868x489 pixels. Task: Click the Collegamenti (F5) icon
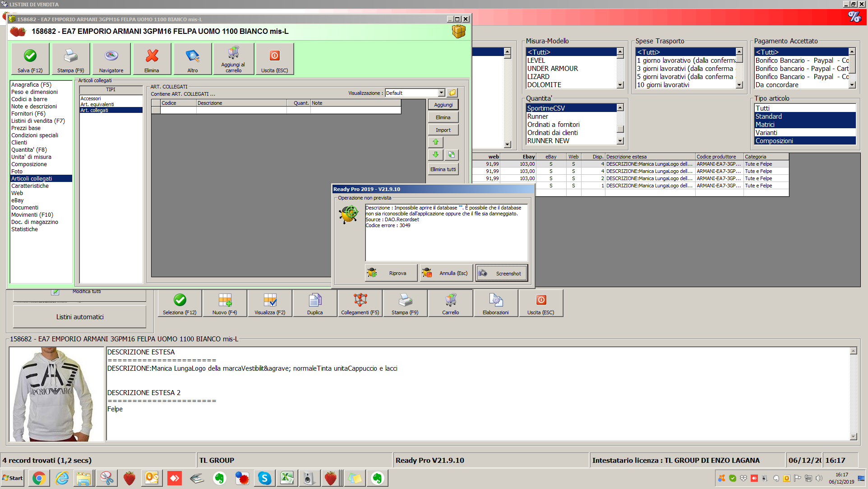coord(360,300)
